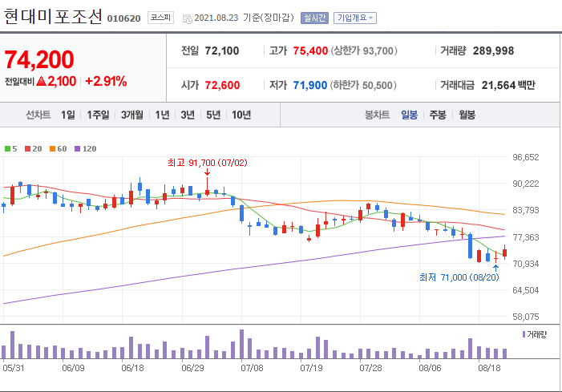562x392 pixels.
Task: Click the stock code 010620
Action: [x=123, y=18]
